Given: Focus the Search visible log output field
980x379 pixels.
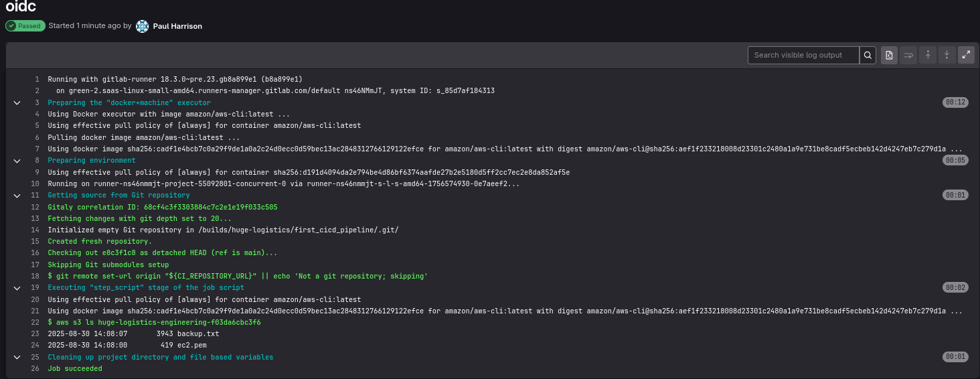Looking at the screenshot, I should coord(804,55).
